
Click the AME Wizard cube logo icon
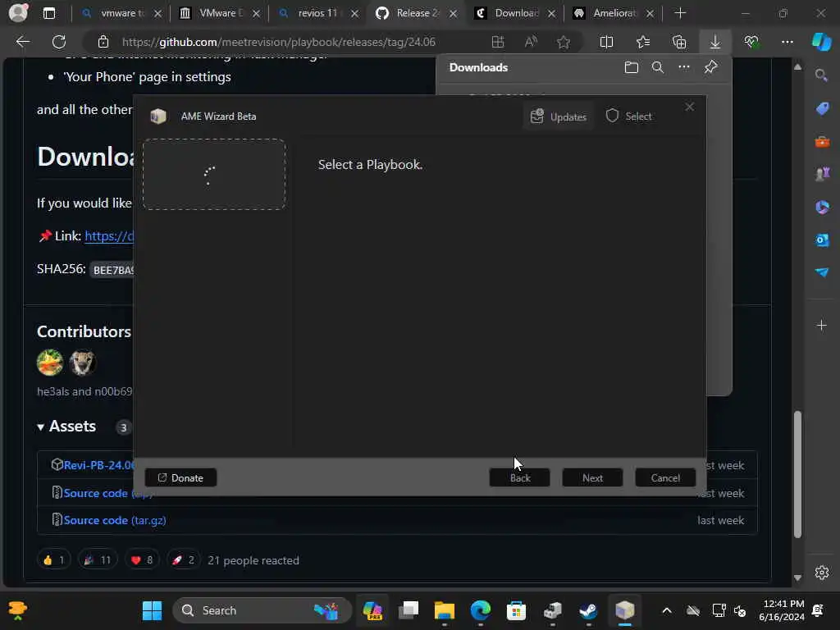click(x=158, y=116)
